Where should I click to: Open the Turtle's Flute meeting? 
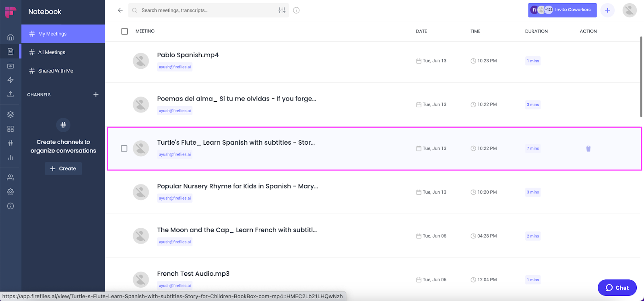(236, 143)
